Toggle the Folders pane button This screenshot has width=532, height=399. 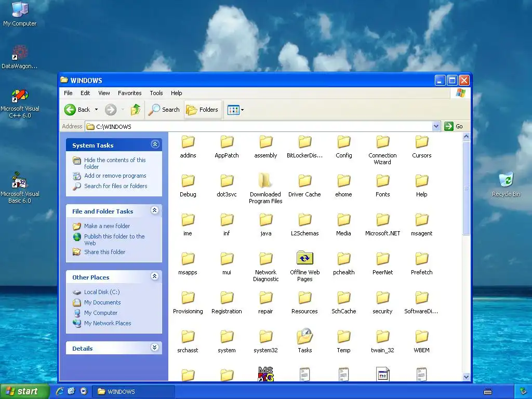203,110
